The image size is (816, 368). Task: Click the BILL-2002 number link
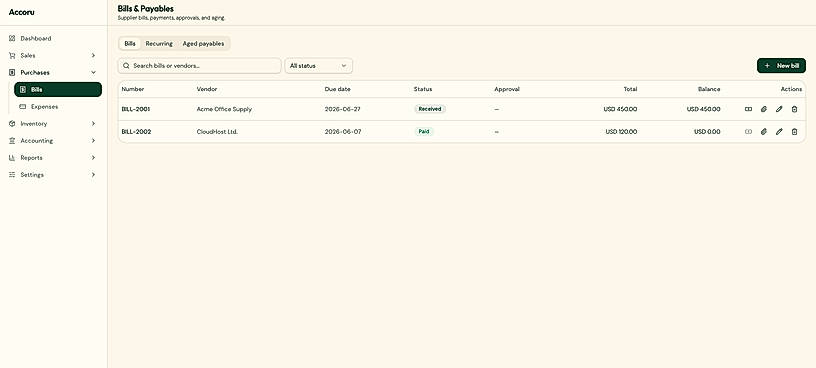point(136,132)
